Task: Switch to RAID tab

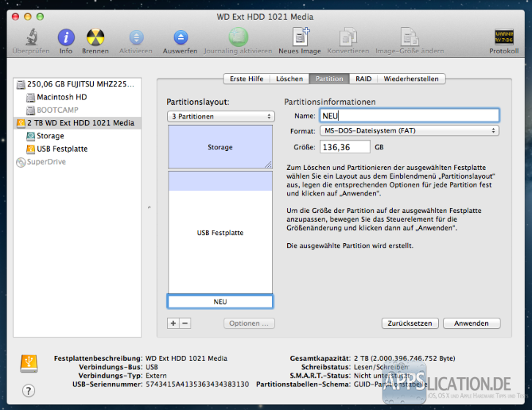Action: [x=363, y=78]
